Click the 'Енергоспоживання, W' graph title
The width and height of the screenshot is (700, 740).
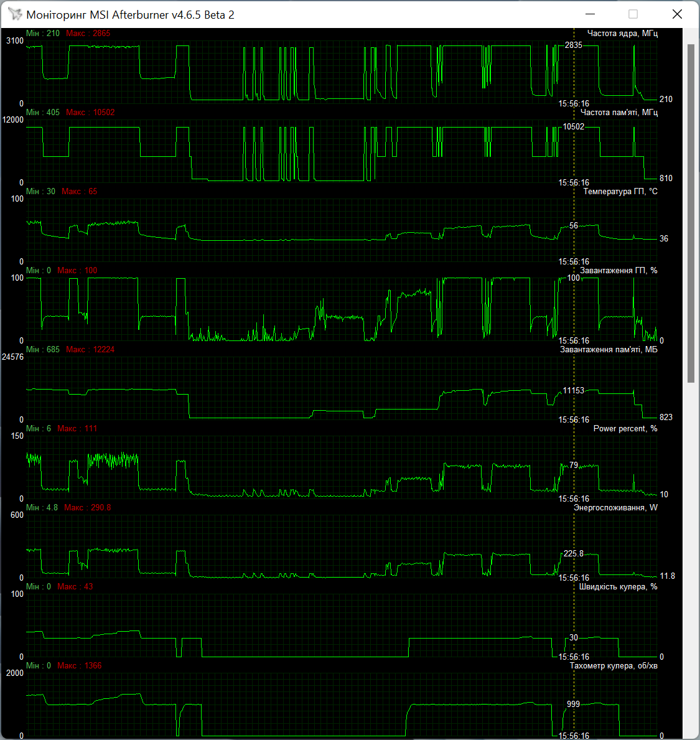click(615, 508)
